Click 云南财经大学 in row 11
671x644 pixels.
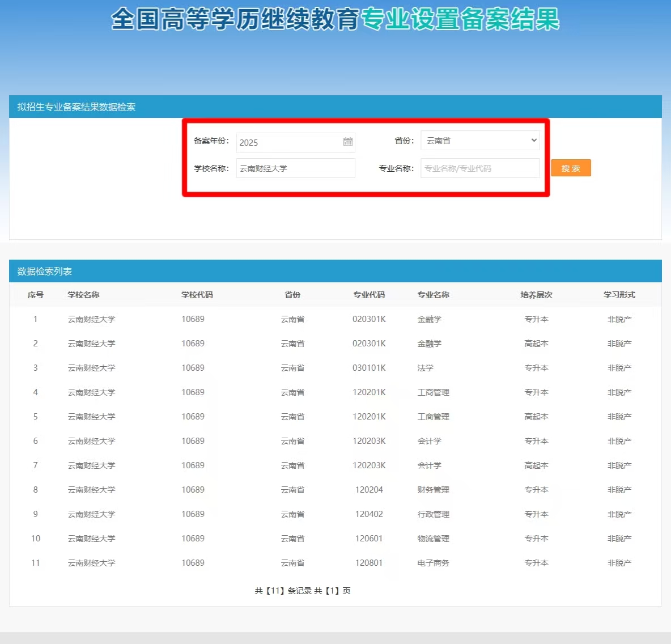pos(92,563)
